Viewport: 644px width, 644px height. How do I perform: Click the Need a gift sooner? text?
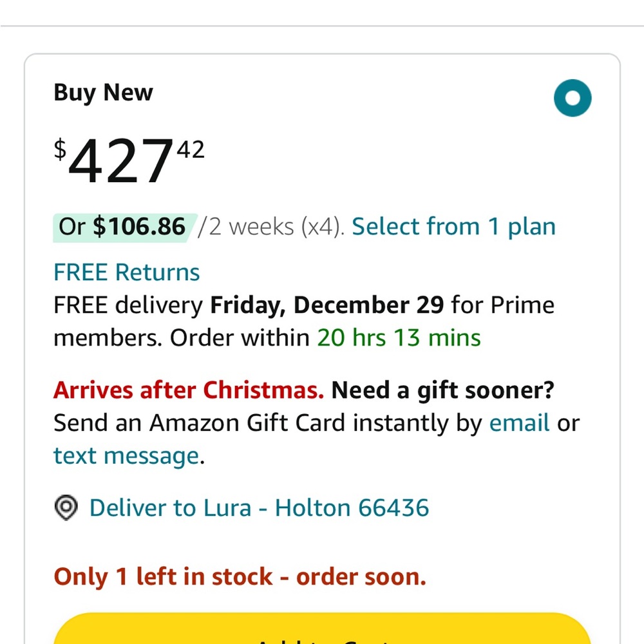pyautogui.click(x=443, y=390)
